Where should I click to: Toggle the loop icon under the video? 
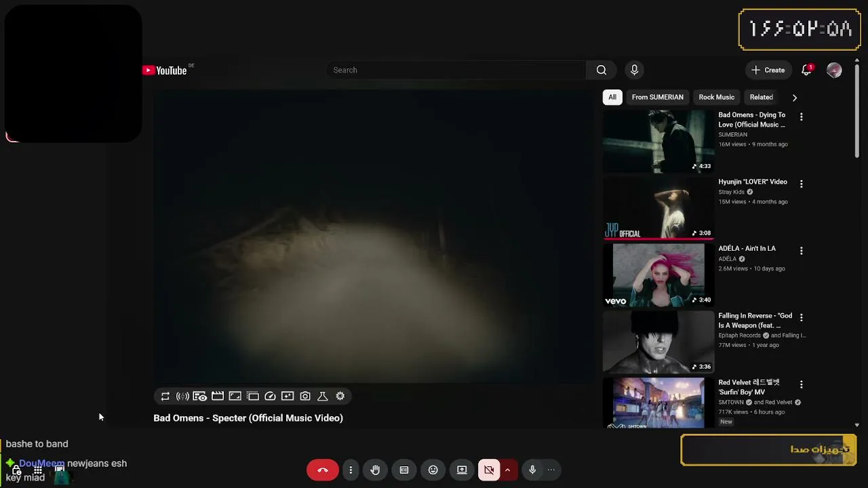pyautogui.click(x=165, y=396)
